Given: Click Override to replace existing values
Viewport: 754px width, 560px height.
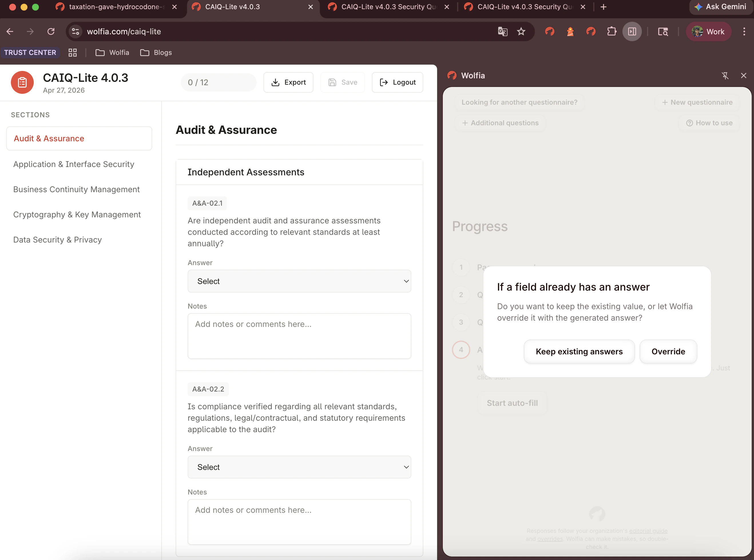Looking at the screenshot, I should [668, 352].
